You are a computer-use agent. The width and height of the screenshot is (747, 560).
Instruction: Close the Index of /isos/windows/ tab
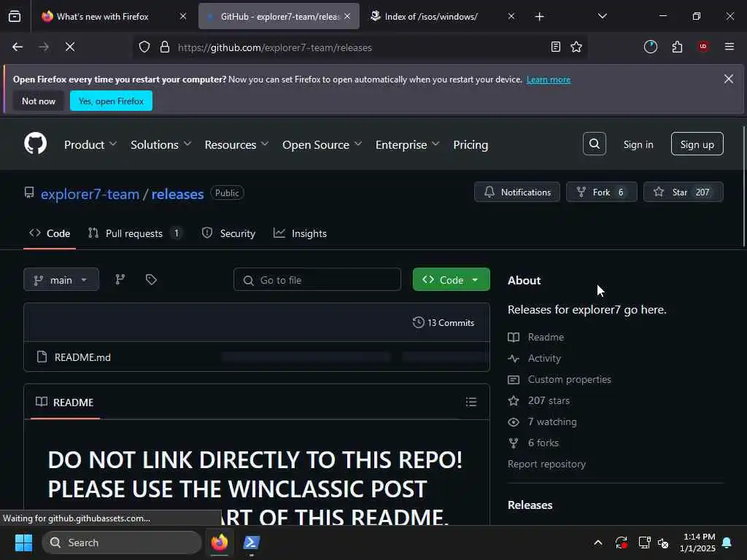click(511, 16)
